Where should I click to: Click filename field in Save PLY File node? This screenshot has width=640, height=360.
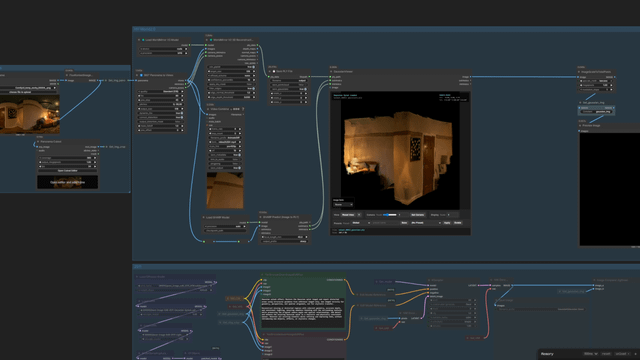289,80
